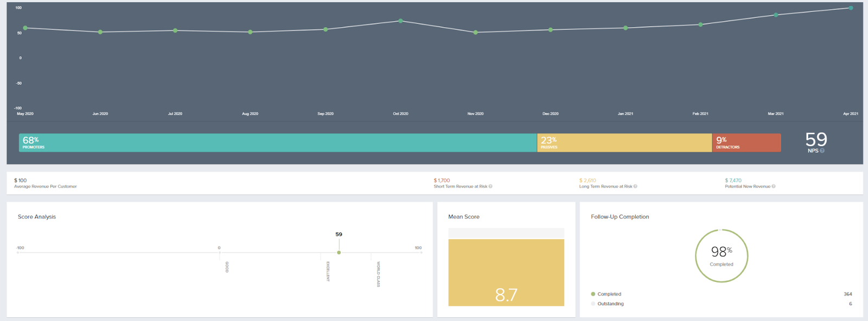
Task: Click the 364 completed count
Action: coord(847,294)
